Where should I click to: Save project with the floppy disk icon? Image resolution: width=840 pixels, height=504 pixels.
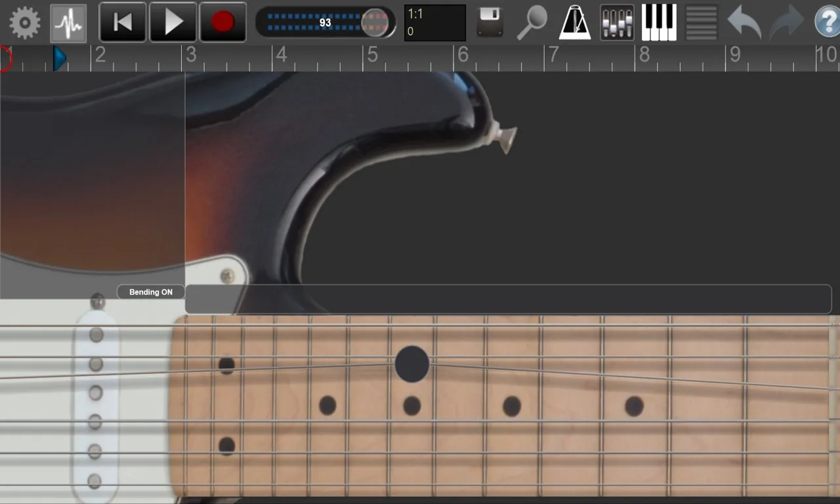point(490,23)
